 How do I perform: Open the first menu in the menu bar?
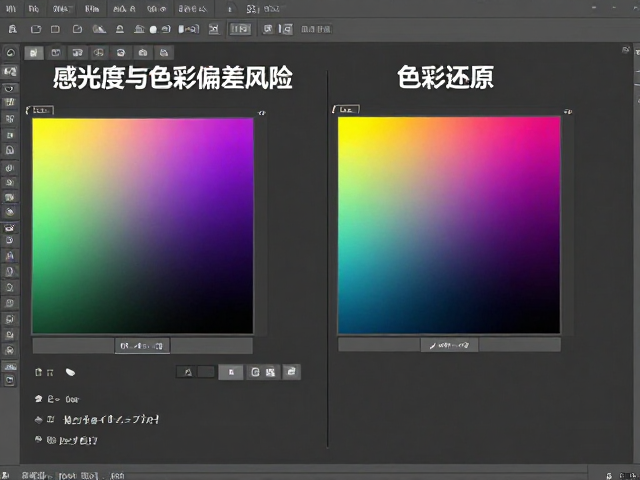[11, 9]
